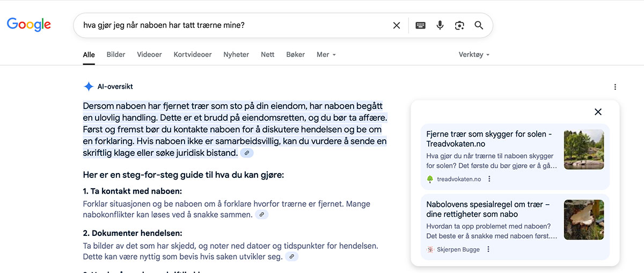This screenshot has width=644, height=273.
Task: Click the magnifying glass search button
Action: [x=479, y=25]
